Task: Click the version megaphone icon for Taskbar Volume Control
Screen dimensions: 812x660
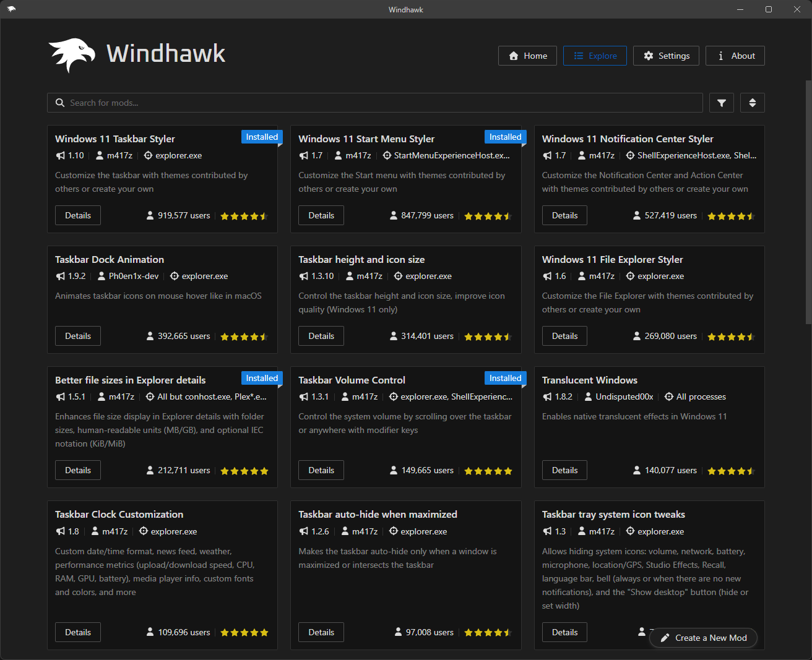Action: [303, 396]
